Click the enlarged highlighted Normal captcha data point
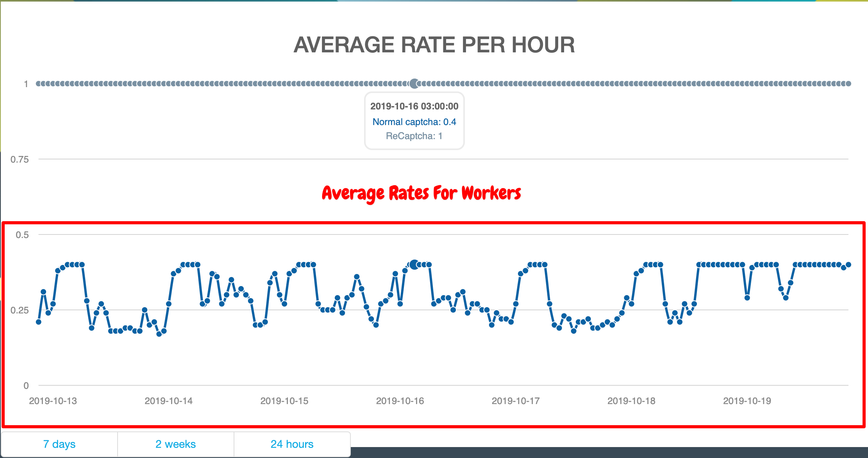 tap(414, 265)
